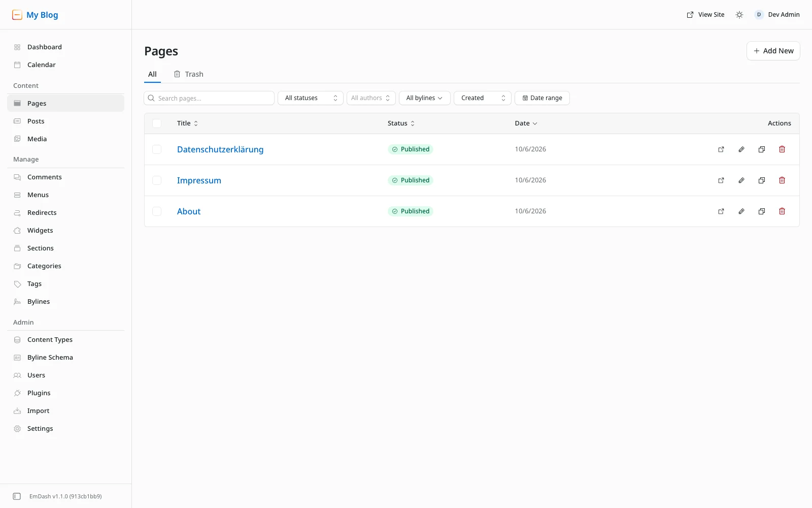This screenshot has height=508, width=812.
Task: Edit the Impressum page pencil icon
Action: pyautogui.click(x=741, y=180)
